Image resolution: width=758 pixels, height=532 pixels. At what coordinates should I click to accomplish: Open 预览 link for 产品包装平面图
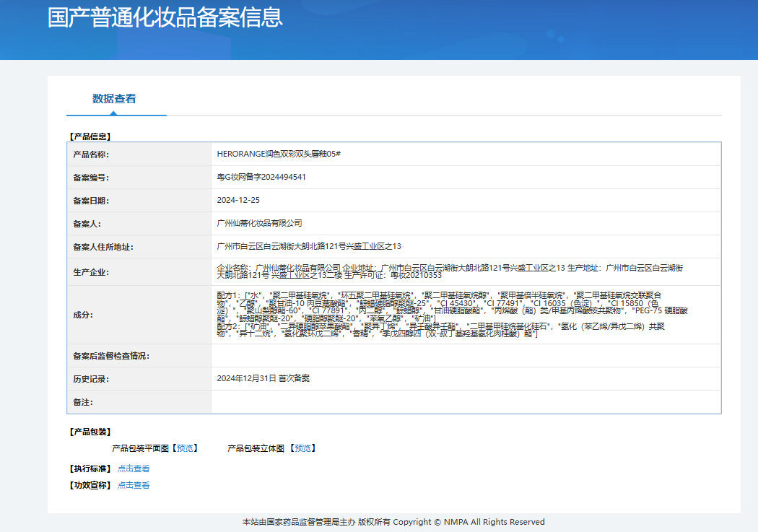click(185, 448)
